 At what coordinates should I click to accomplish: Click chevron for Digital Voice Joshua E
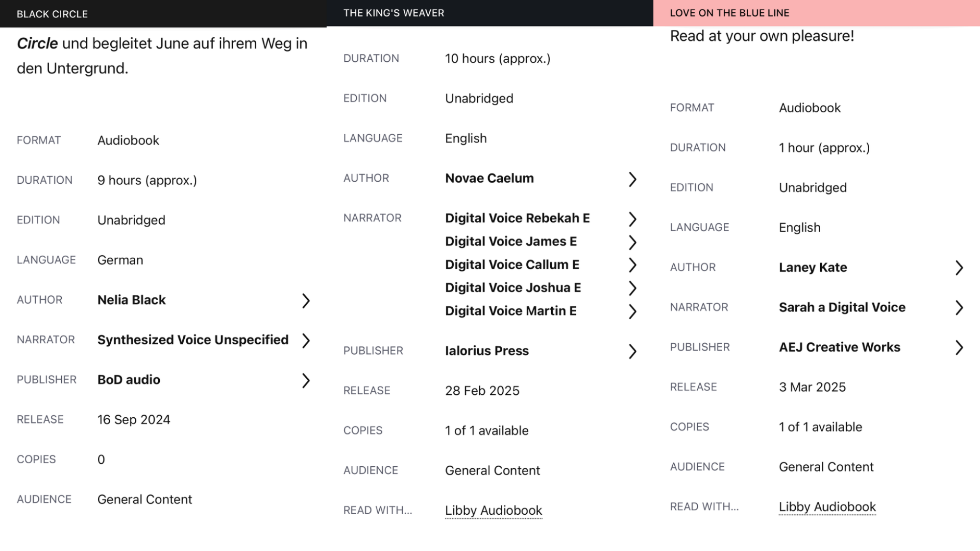click(x=633, y=288)
